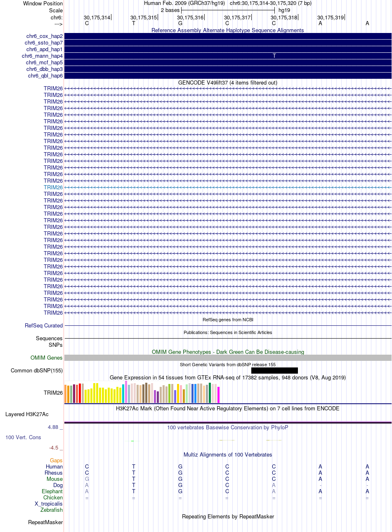This screenshot has width=392, height=532.
Task: Click the TRIM26 label beside the GTEx bar chart
Action: pyautogui.click(x=53, y=393)
